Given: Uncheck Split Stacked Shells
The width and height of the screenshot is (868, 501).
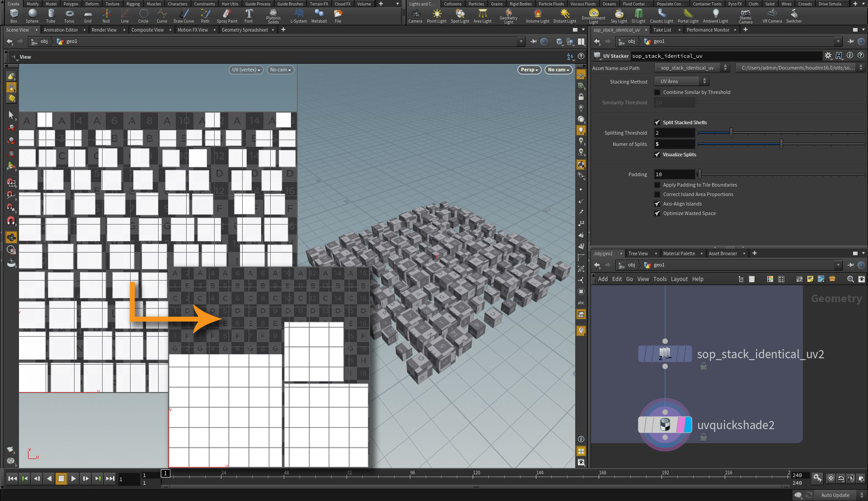Looking at the screenshot, I should (657, 122).
